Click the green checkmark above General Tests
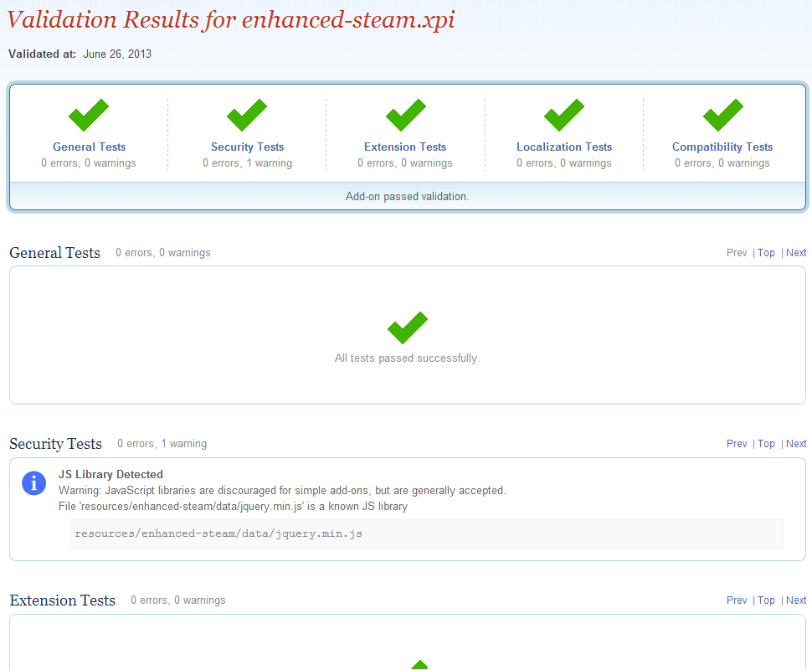Screen dimensions: 812x670 pyautogui.click(x=89, y=115)
